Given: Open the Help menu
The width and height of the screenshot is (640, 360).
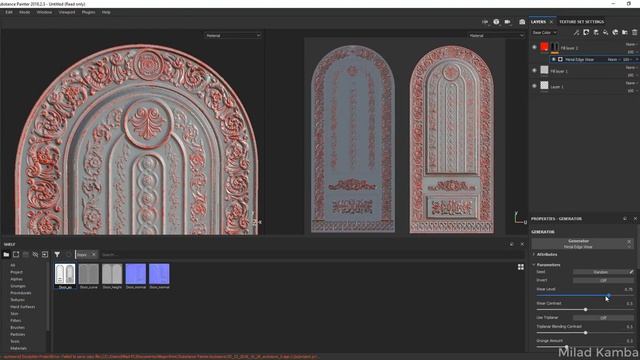Looking at the screenshot, I should point(106,12).
